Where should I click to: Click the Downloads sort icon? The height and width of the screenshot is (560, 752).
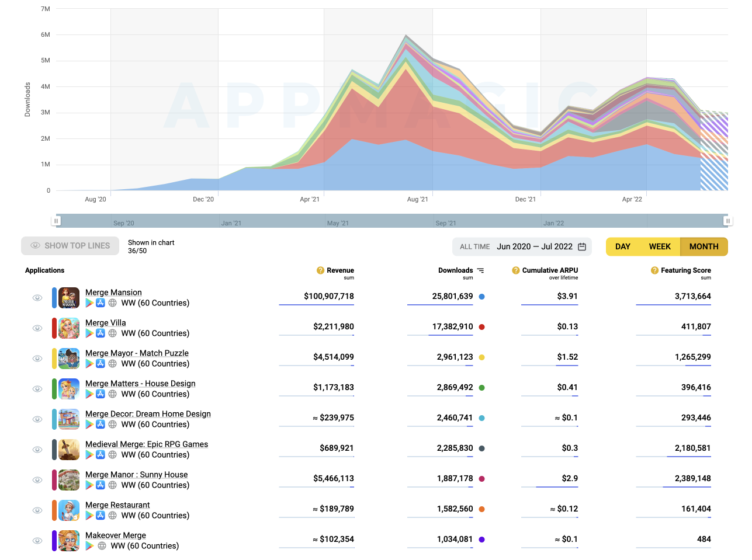coord(480,270)
